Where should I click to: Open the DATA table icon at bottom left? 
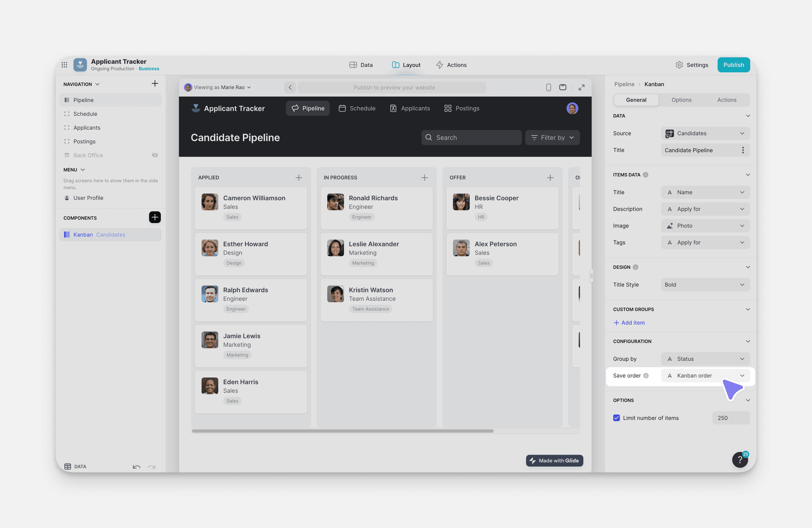tap(67, 467)
